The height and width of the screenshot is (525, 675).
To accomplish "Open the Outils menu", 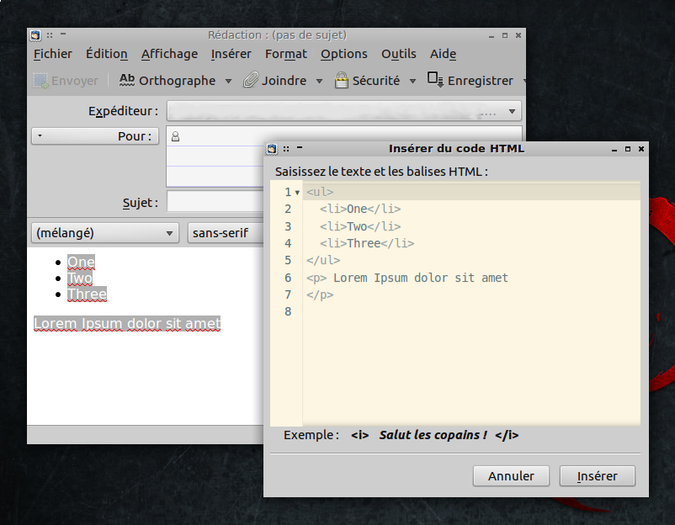I will pos(399,54).
